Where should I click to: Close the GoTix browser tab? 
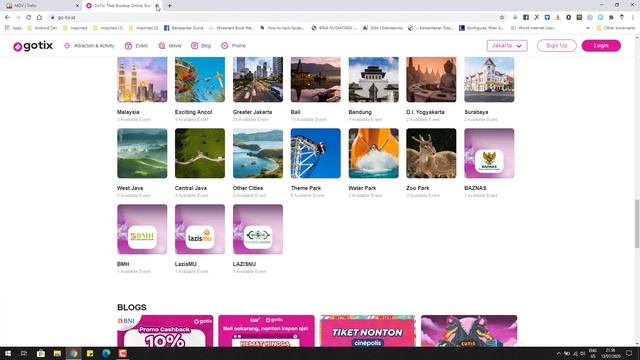coord(157,6)
